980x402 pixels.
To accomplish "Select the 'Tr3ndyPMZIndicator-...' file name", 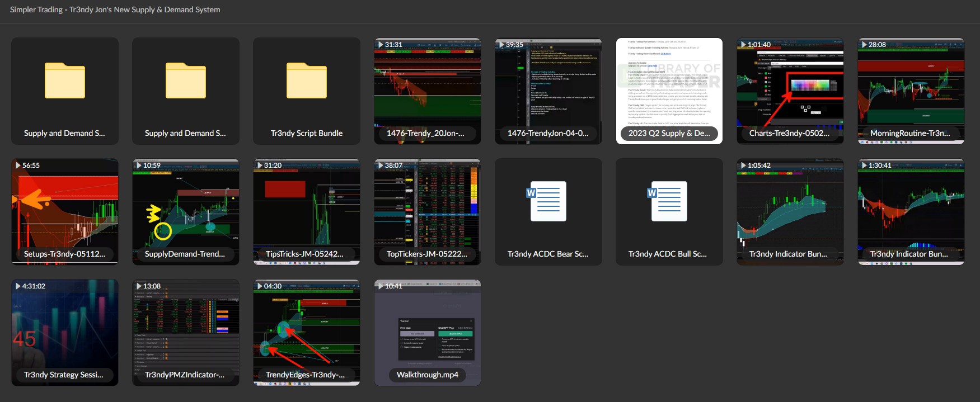I will click(185, 375).
